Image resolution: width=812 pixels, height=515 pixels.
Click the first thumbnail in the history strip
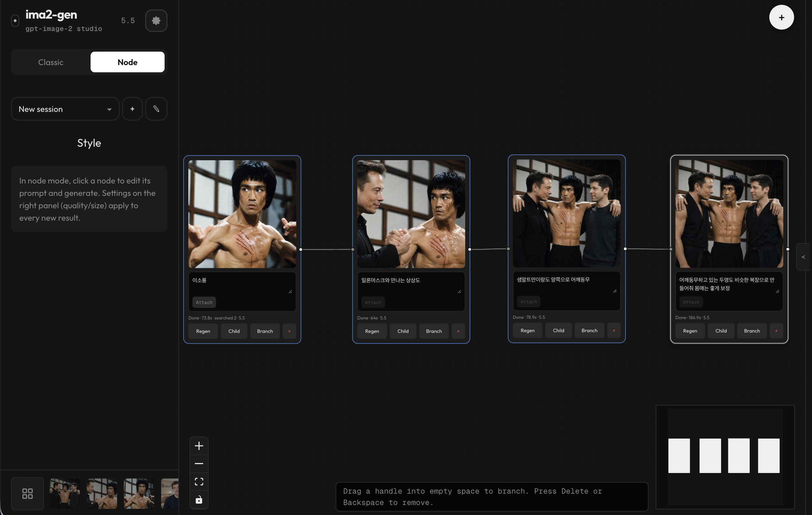[65, 493]
